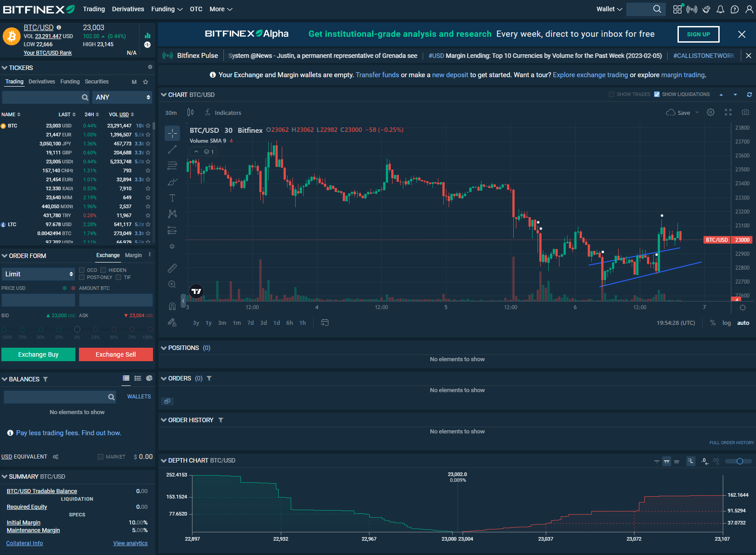Open the Derivatives menu
The height and width of the screenshot is (555, 756).
(128, 9)
